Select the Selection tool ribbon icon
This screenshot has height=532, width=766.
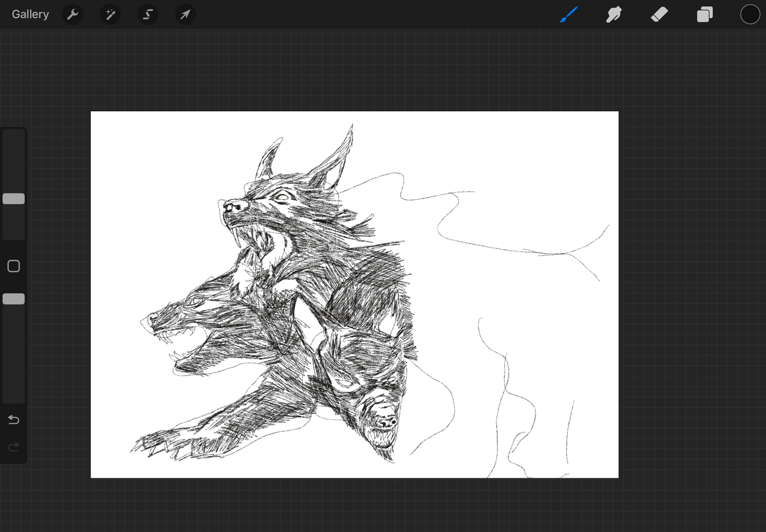point(148,14)
